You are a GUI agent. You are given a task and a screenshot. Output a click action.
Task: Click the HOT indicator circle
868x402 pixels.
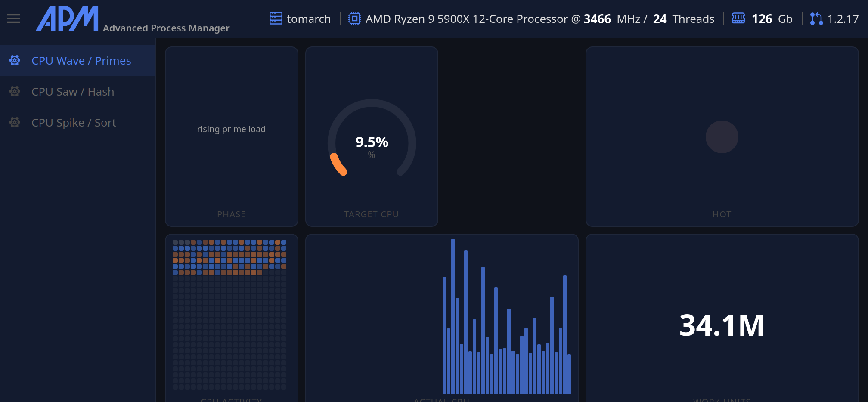click(x=722, y=137)
